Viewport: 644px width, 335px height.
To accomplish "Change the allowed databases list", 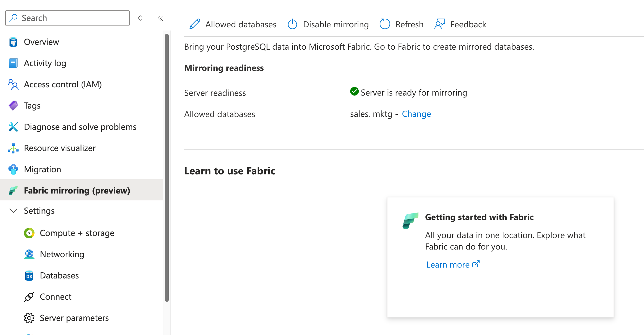I will pos(416,114).
